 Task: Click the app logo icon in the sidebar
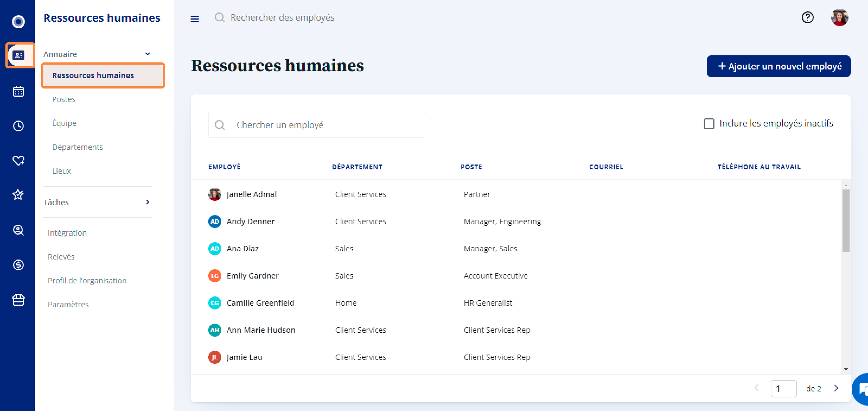click(x=18, y=21)
